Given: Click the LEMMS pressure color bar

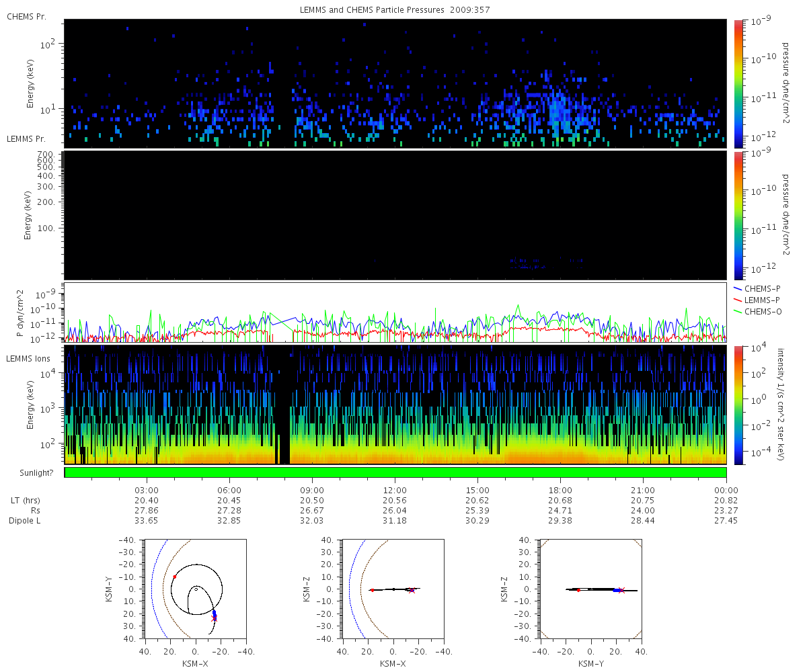Looking at the screenshot, I should [x=737, y=215].
